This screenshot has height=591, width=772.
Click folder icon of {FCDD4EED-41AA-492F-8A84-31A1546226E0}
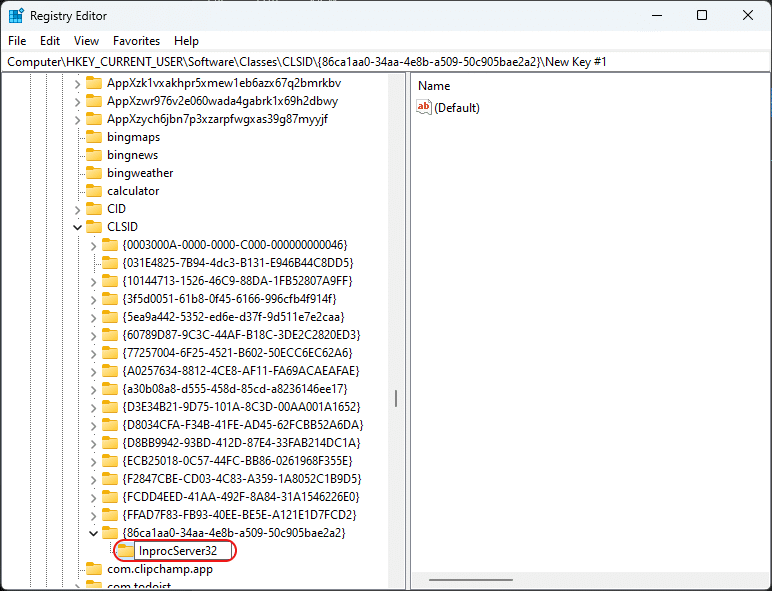(110, 497)
